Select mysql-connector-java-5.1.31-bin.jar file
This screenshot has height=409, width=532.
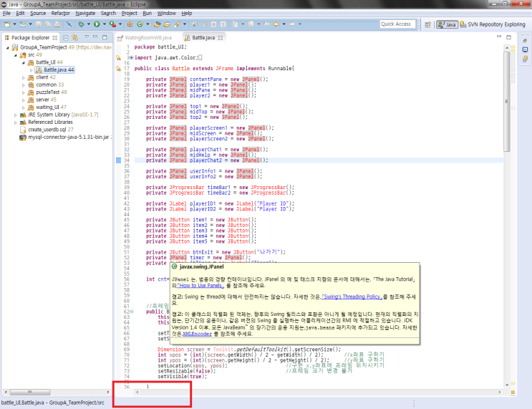66,137
